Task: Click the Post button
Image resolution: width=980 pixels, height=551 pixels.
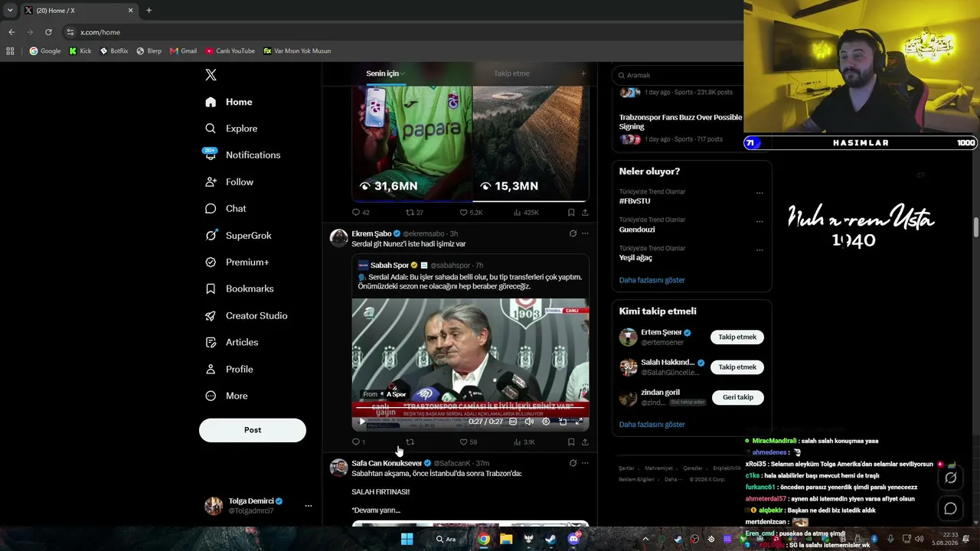Action: [x=253, y=430]
